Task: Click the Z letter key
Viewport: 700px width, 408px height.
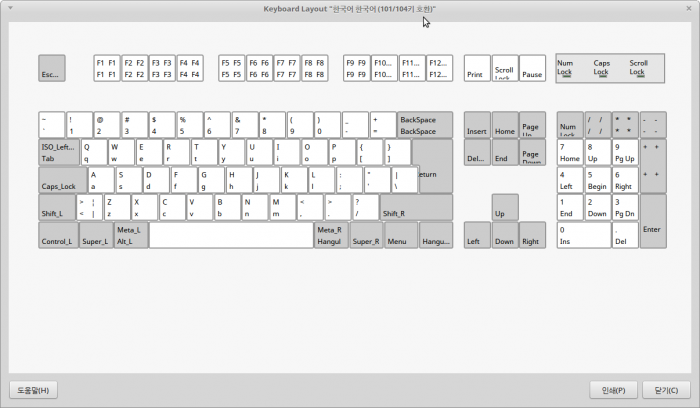Action: pyautogui.click(x=117, y=208)
